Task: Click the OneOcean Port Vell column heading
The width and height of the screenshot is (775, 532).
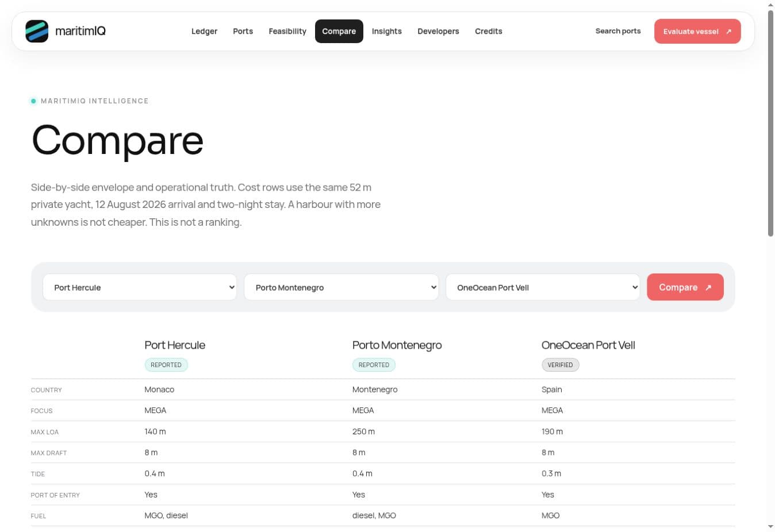Action: (588, 345)
